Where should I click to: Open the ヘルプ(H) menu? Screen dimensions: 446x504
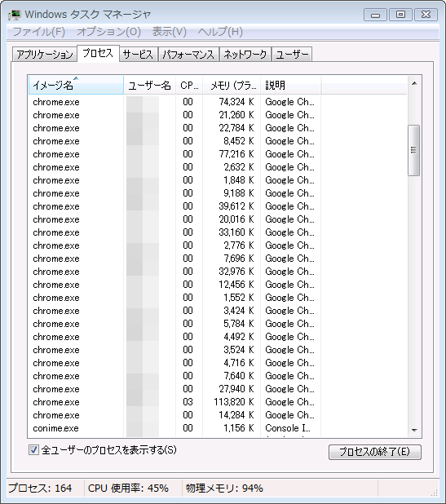pyautogui.click(x=220, y=32)
